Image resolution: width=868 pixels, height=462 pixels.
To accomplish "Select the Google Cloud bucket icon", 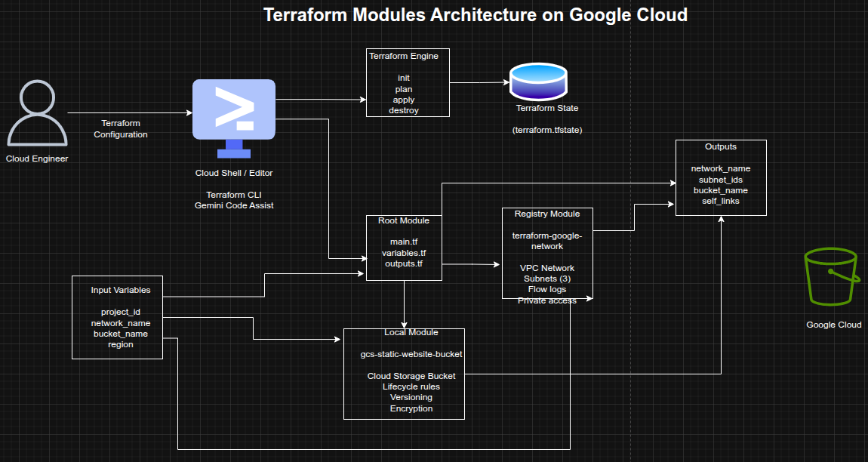I will [x=831, y=278].
